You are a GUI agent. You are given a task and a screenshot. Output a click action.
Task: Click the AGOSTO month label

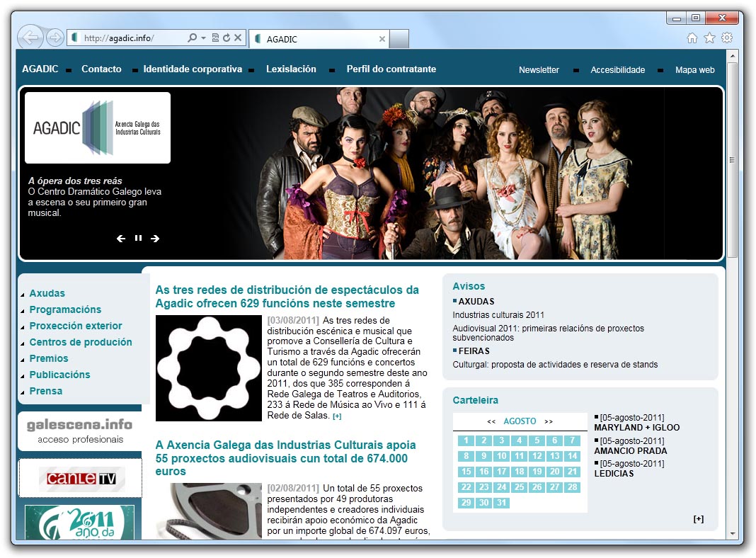click(x=520, y=421)
